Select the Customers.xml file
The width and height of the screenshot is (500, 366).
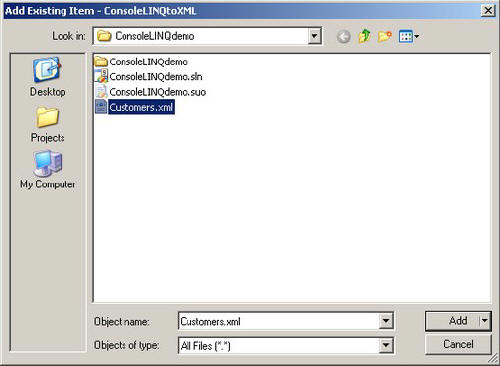click(x=135, y=107)
